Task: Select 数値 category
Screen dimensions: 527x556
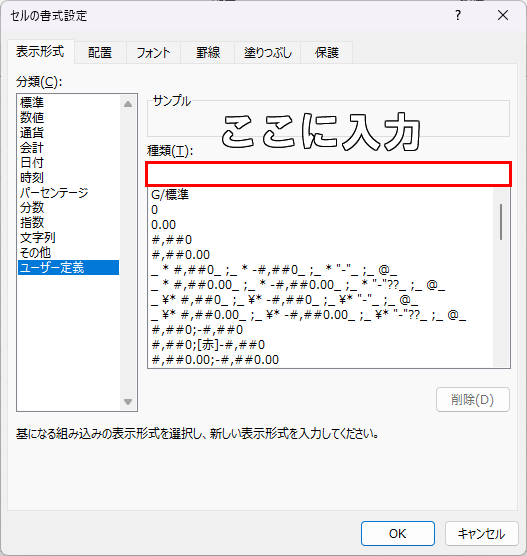Action: [x=68, y=117]
